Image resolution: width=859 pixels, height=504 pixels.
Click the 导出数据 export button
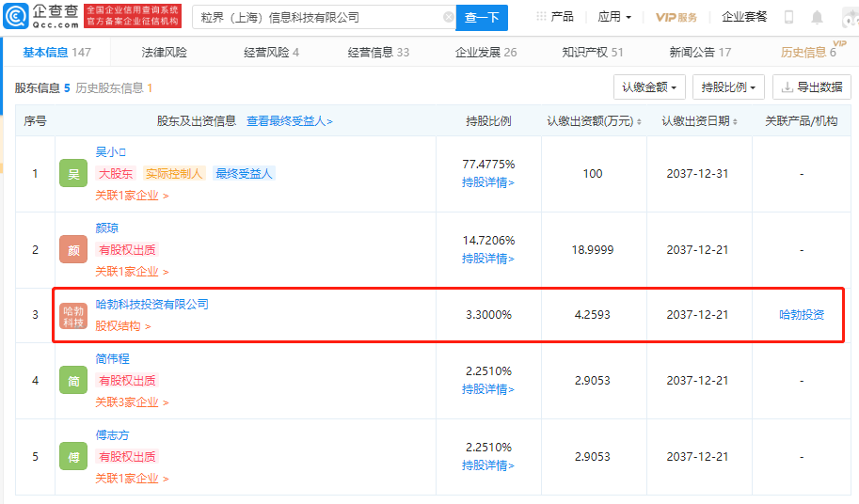[812, 87]
